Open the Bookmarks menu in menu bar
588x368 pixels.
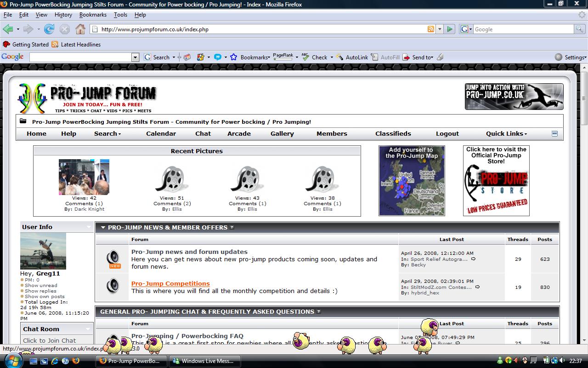[93, 15]
